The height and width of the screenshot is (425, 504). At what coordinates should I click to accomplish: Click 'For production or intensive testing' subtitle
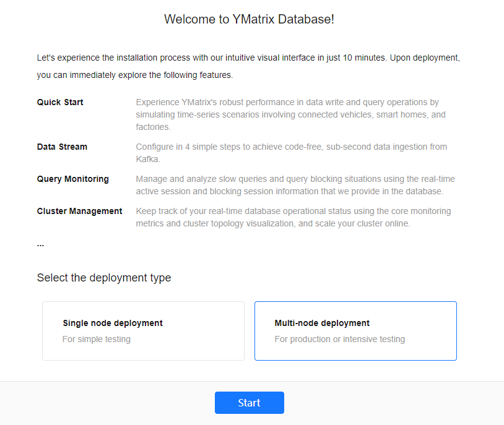click(339, 339)
